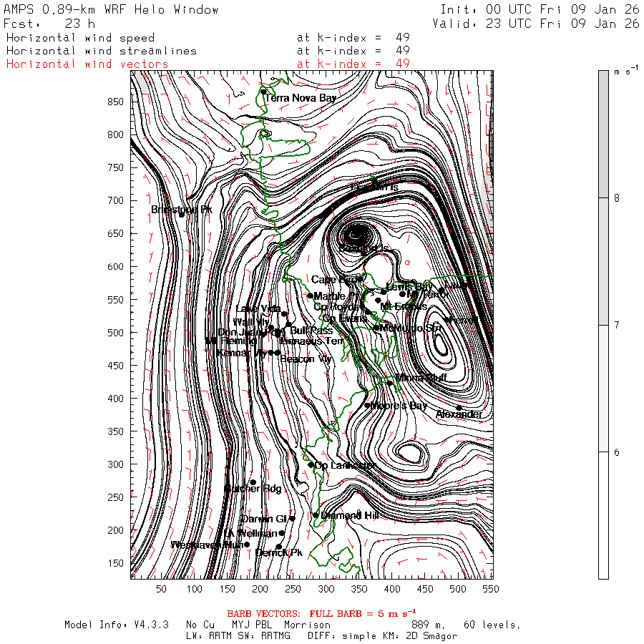The width and height of the screenshot is (644, 644).
Task: Click the Horizontal wind streamlines legend label
Action: [x=101, y=51]
